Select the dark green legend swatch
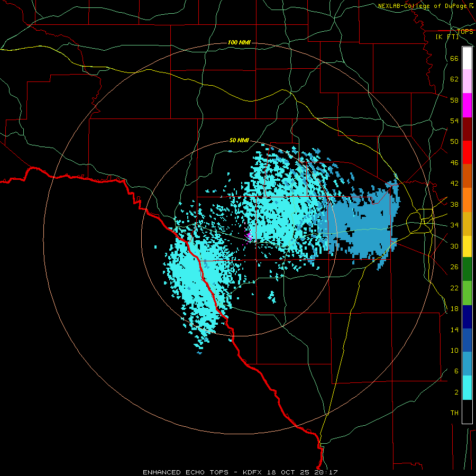The height and width of the screenshot is (476, 476). [x=467, y=269]
